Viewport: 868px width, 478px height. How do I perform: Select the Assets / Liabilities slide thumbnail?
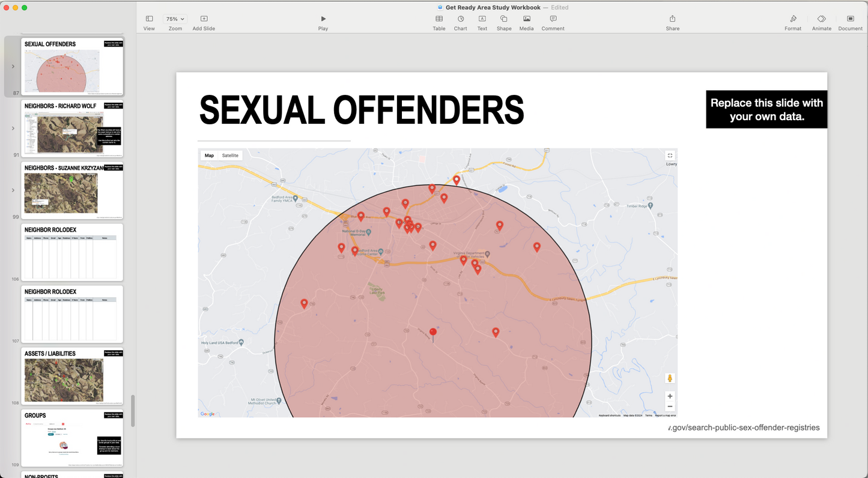click(x=72, y=376)
